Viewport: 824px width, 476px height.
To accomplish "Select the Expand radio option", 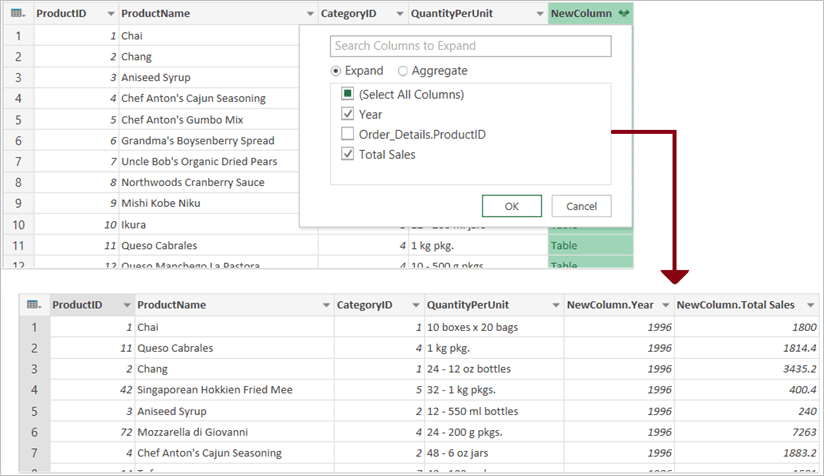I will click(x=337, y=71).
